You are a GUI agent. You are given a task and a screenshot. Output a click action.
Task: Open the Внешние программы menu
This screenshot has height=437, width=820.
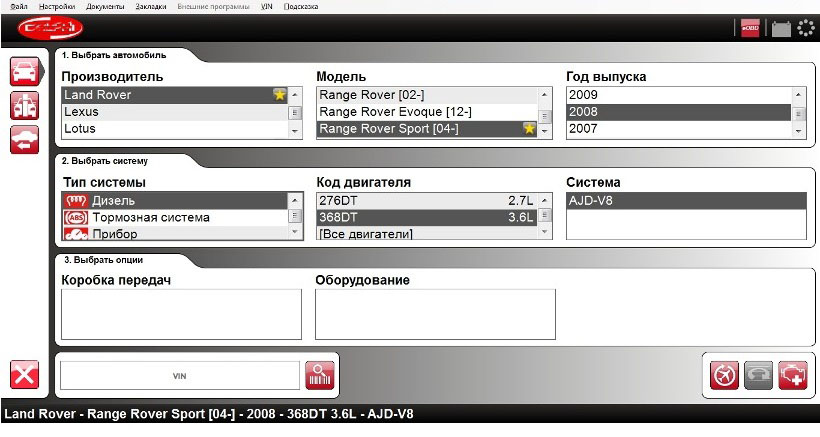click(213, 7)
